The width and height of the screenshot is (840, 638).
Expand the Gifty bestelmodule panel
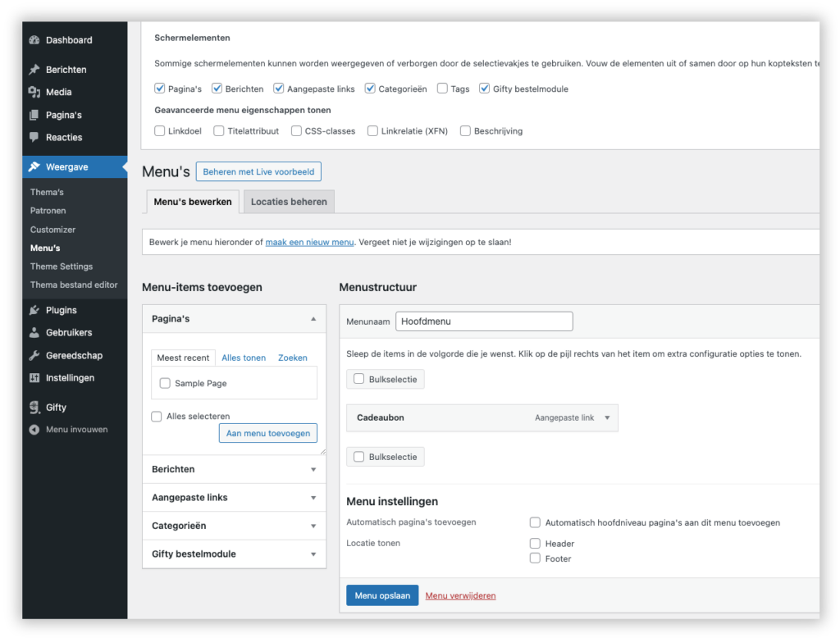tap(234, 554)
